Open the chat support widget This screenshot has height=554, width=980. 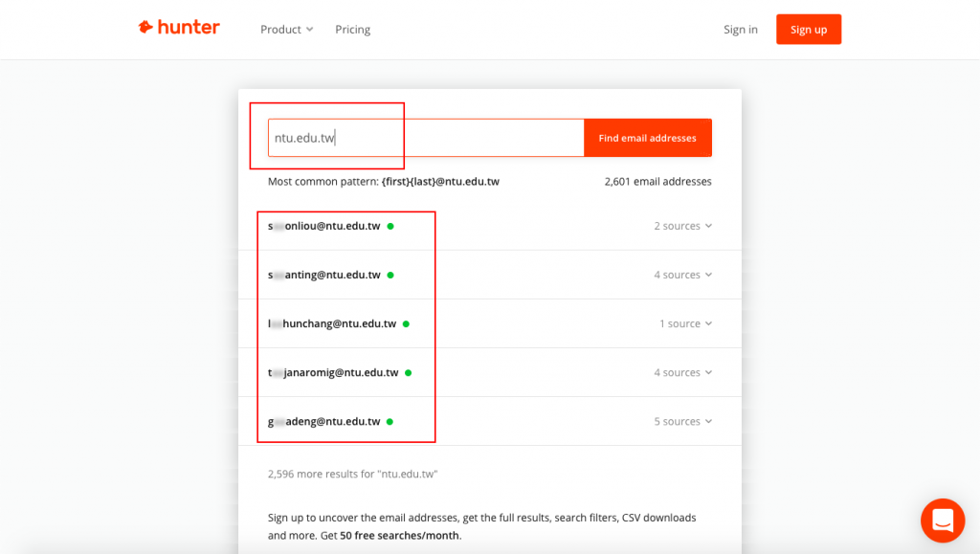(943, 520)
